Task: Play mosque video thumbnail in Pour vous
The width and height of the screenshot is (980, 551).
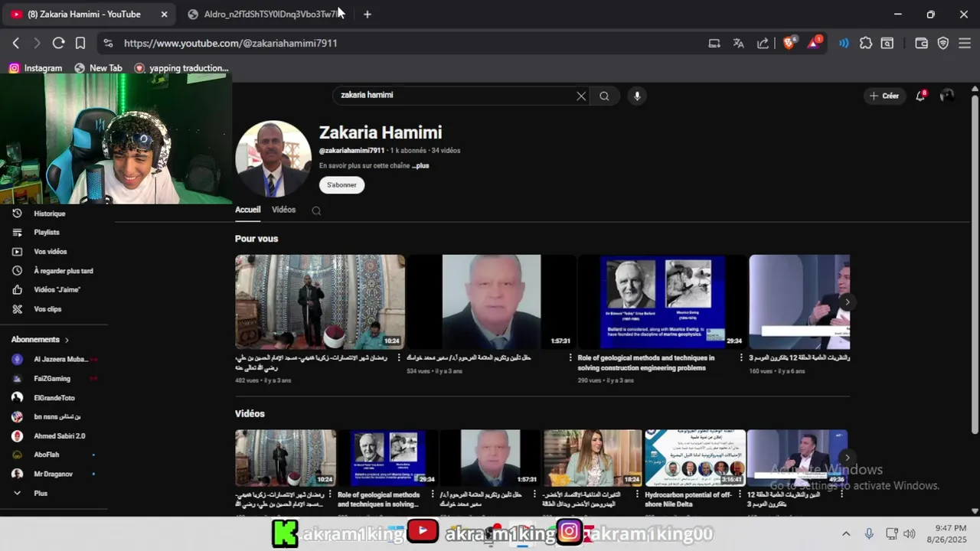Action: [x=320, y=302]
